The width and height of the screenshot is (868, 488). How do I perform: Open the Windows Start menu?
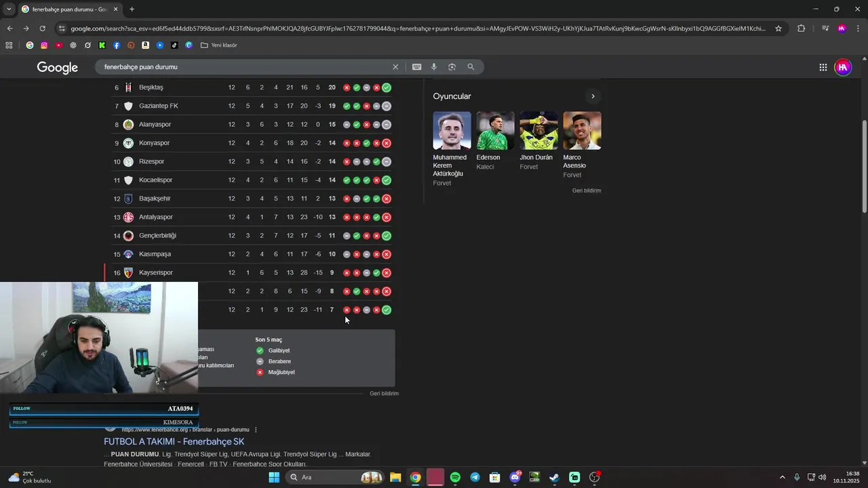[x=274, y=477]
